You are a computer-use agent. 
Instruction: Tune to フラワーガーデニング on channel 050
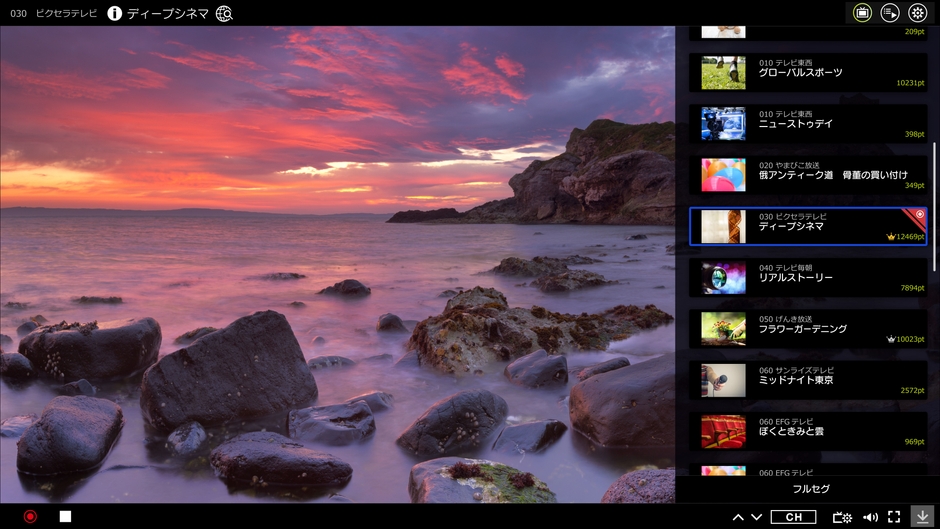(808, 328)
